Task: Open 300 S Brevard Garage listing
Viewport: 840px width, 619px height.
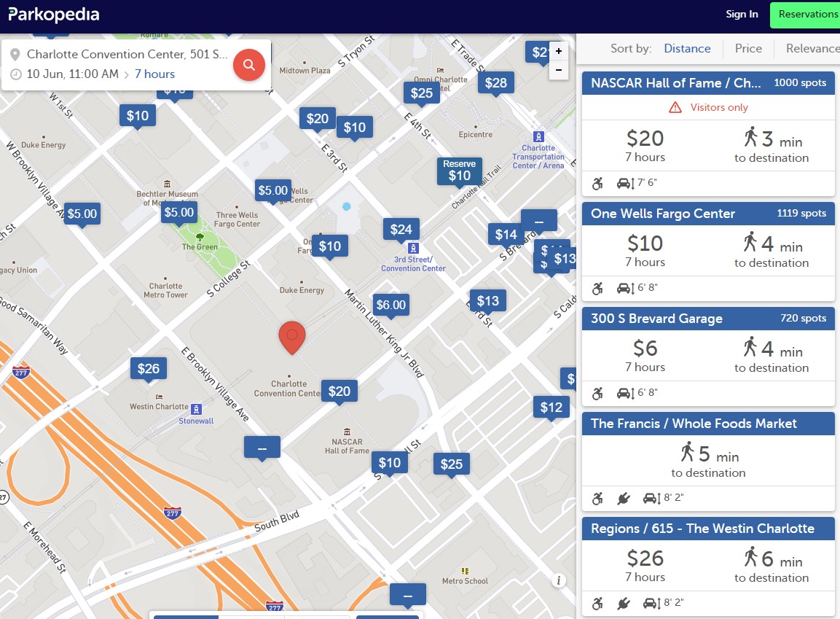Action: tap(657, 319)
